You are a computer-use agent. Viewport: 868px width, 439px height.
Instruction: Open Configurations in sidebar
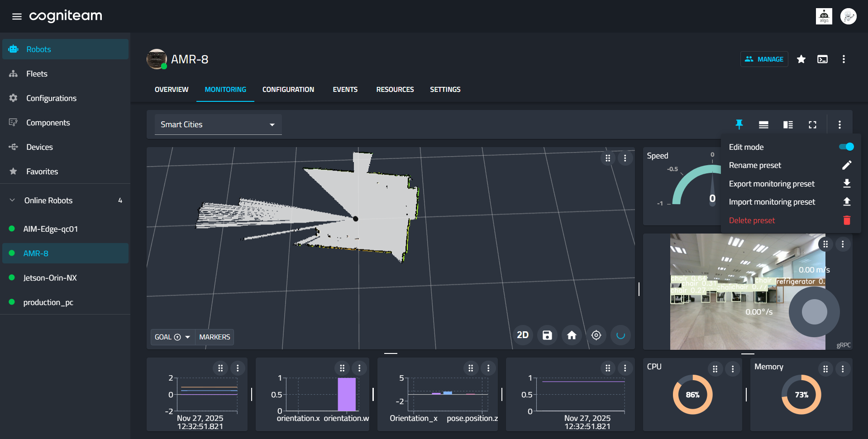(65, 98)
